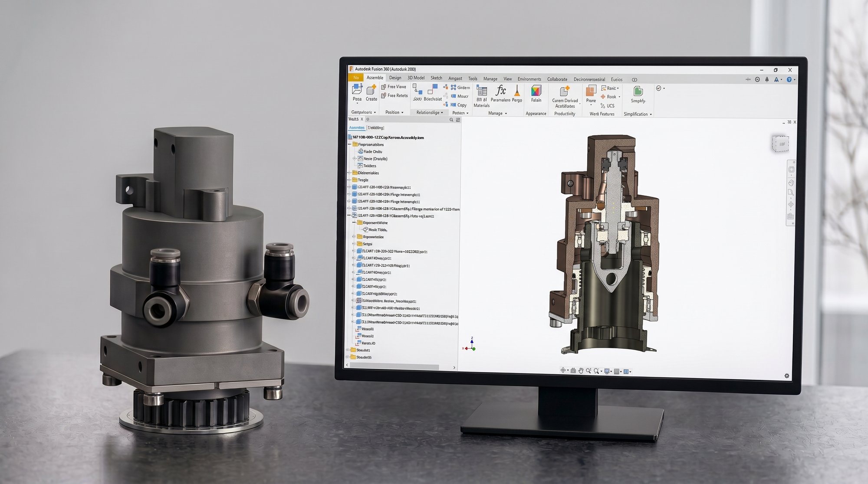Click the Curem Derivad Acotiftates icon
This screenshot has width=868, height=484.
(565, 91)
